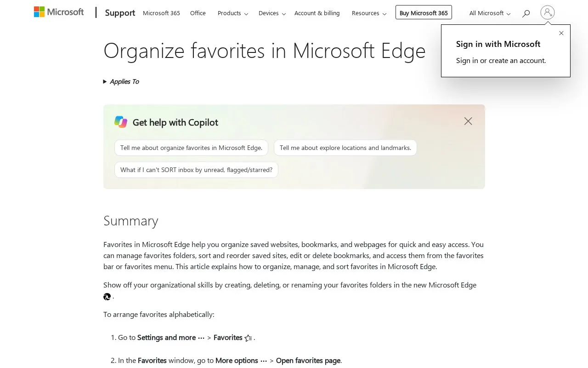Click the Microsoft logo
This screenshot has height=368, width=588.
click(59, 12)
